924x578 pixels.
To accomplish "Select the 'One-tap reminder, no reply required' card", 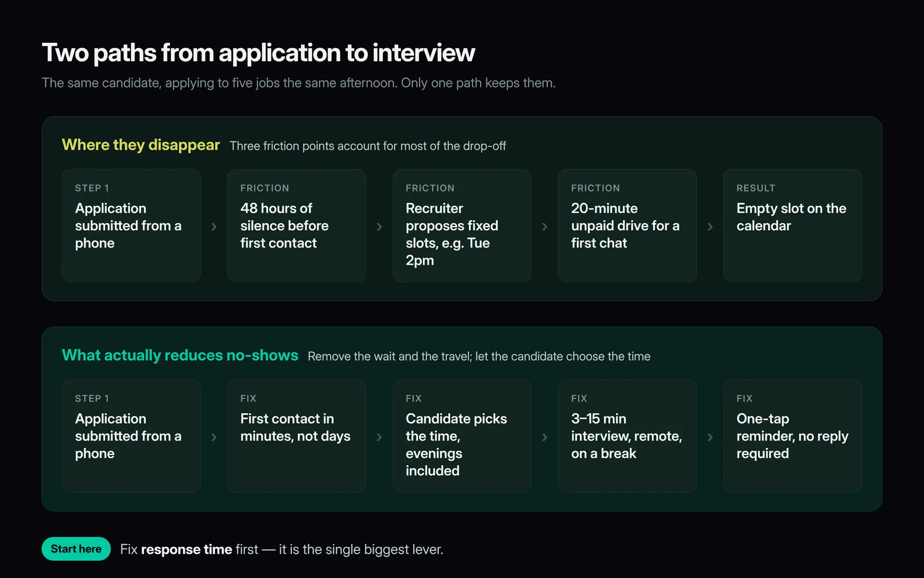I will (x=792, y=436).
